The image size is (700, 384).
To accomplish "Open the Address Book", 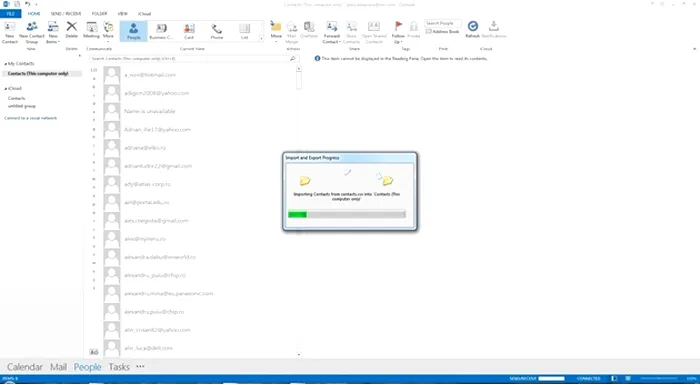I will 442,32.
